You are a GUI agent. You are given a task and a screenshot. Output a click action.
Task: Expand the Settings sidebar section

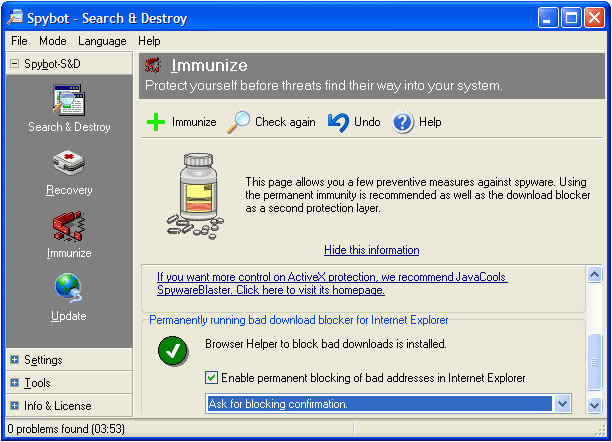14,359
